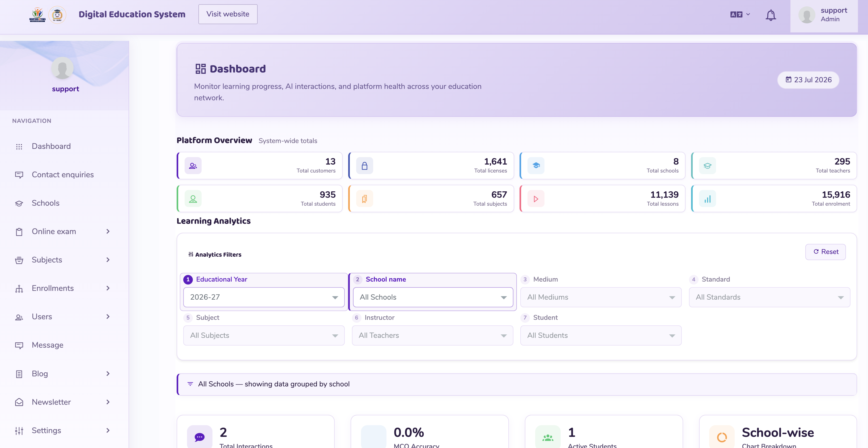The height and width of the screenshot is (448, 868).
Task: Open the Educational Year 2026-27 dropdown
Action: click(264, 297)
